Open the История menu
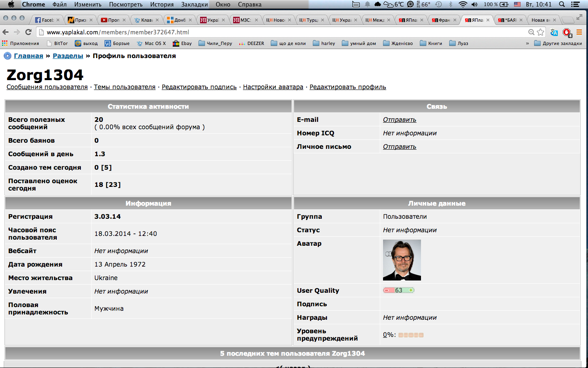The height and width of the screenshot is (368, 588). 162,4
